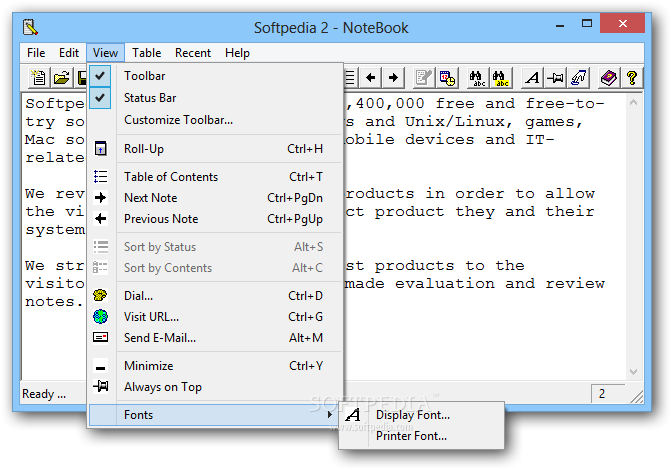Click the New note toolbar icon
Viewport: 672px width, 470px height.
click(x=39, y=78)
